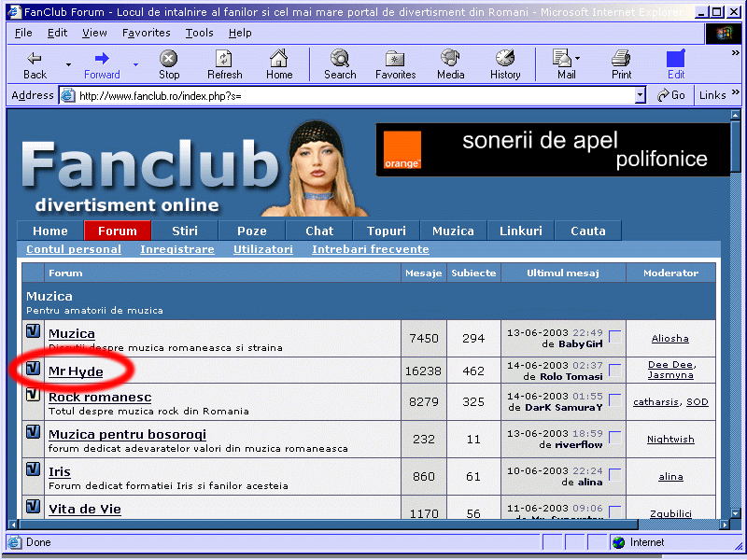Open the Back history dropdown arrow

(x=68, y=64)
